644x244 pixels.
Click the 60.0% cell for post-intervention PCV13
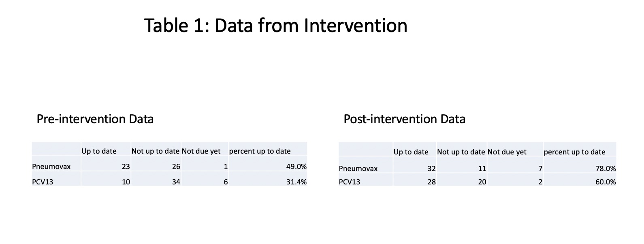606,182
